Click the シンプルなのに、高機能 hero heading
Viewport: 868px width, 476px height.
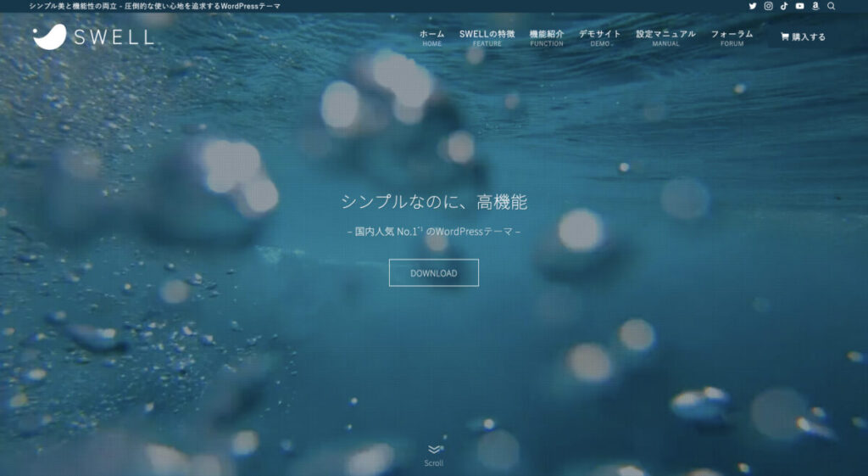point(434,202)
